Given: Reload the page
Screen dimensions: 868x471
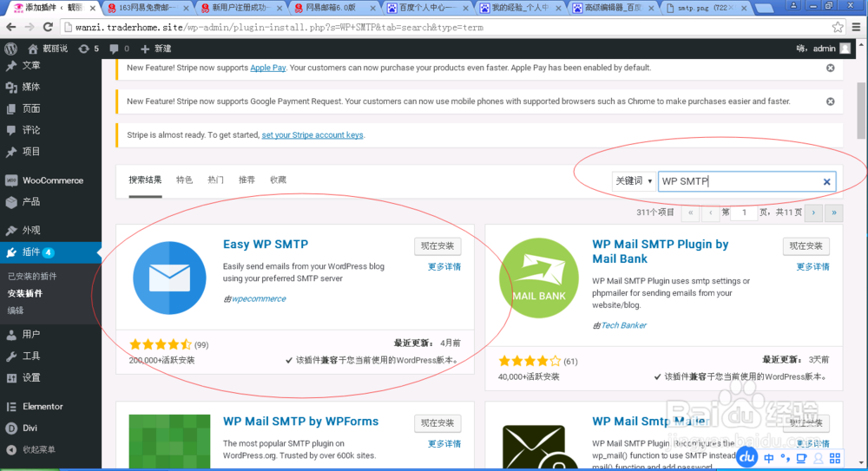Looking at the screenshot, I should coord(48,27).
